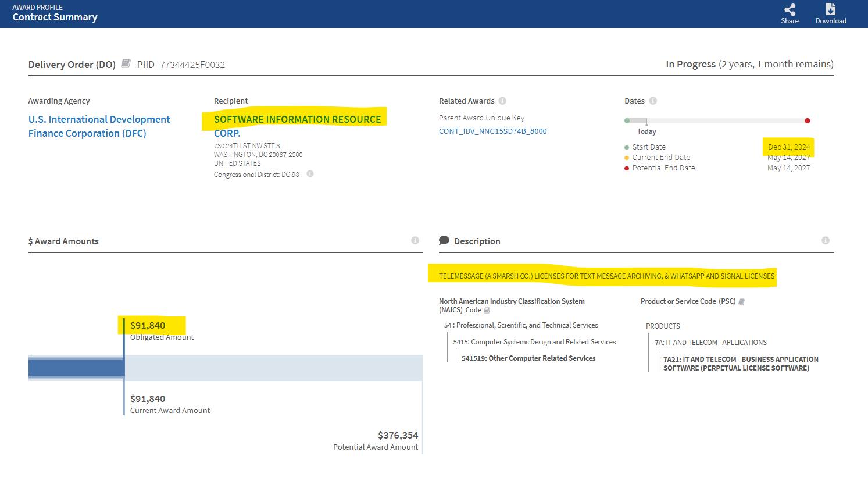Click info icon next to Dates

(653, 101)
